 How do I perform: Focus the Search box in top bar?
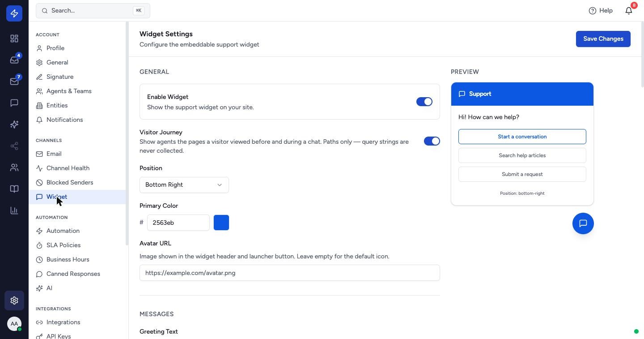tap(93, 10)
